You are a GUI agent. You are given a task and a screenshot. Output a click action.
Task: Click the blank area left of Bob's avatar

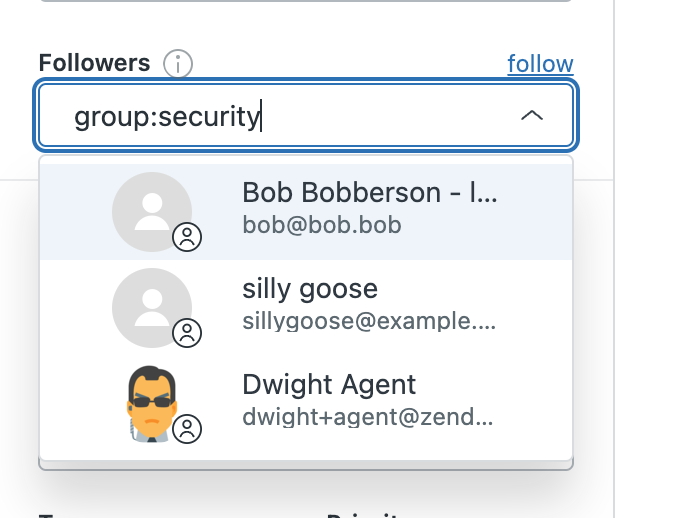(75, 210)
